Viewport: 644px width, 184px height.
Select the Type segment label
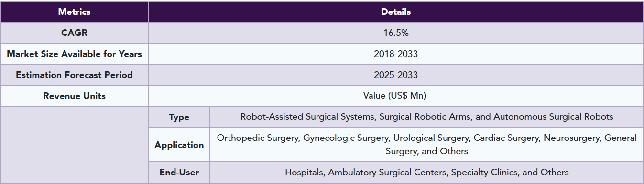tap(179, 117)
